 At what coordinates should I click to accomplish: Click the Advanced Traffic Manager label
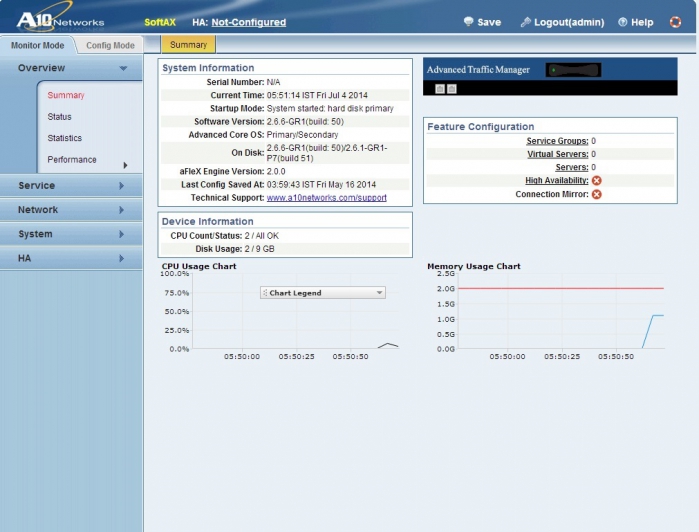[478, 70]
